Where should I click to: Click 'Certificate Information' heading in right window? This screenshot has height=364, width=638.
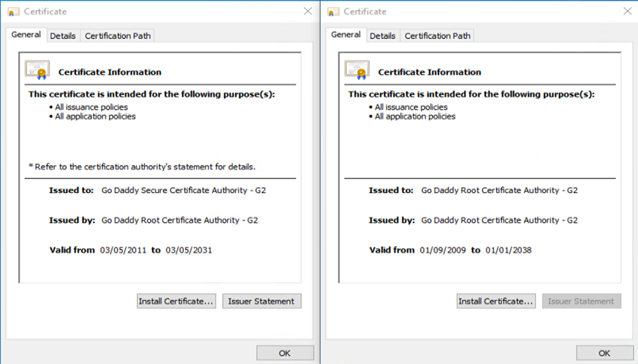[430, 73]
